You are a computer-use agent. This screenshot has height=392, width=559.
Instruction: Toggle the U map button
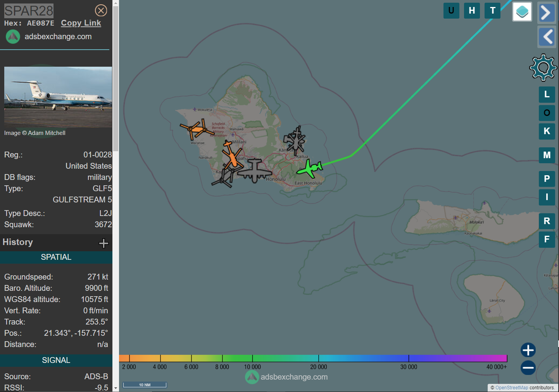point(451,10)
